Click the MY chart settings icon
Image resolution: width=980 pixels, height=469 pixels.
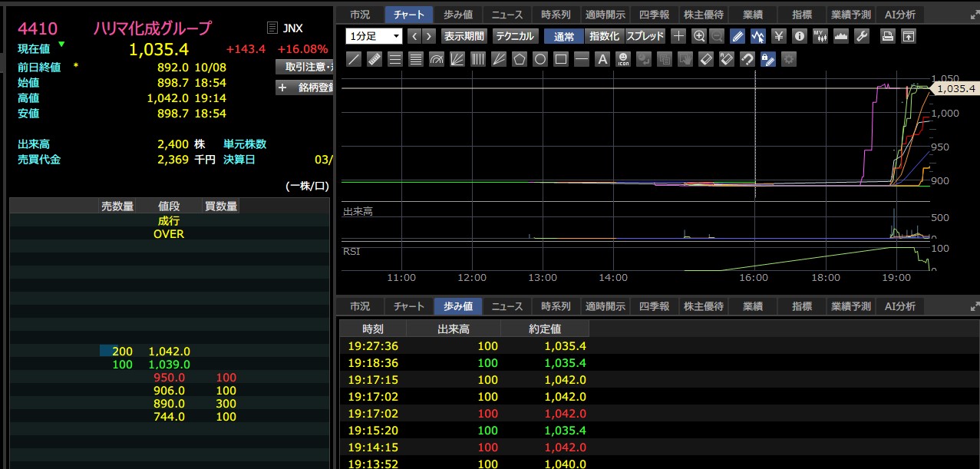820,36
